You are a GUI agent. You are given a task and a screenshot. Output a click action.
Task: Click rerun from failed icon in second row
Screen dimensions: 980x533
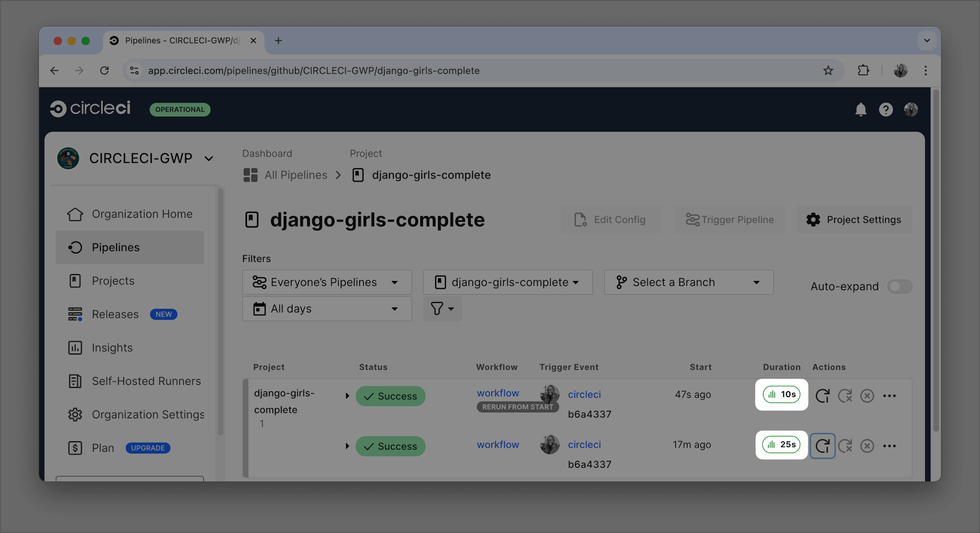[845, 446]
